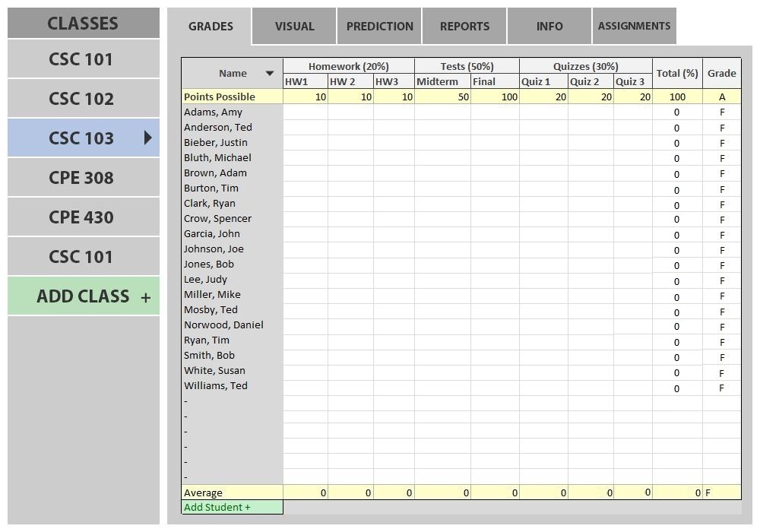The height and width of the screenshot is (532, 760).
Task: Select Midterm cell for Bieber, Justin
Action: [x=442, y=142]
